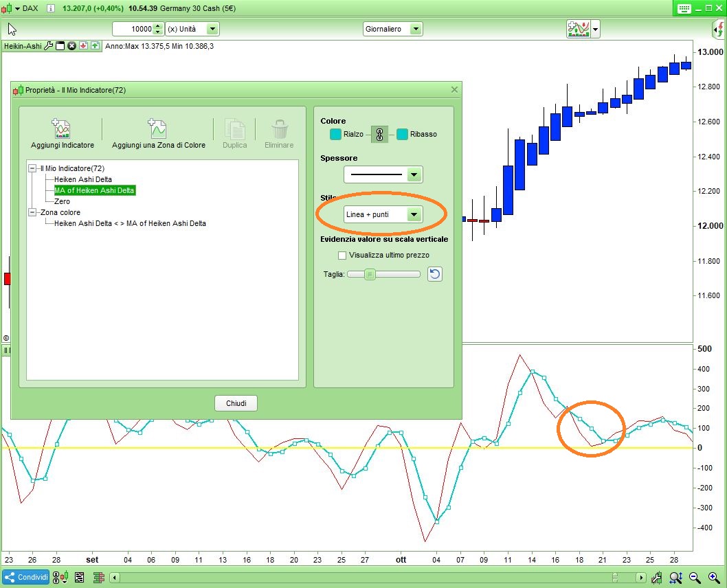The width and height of the screenshot is (727, 588).
Task: Click the chart scrollbar left arrow
Action: 115,578
